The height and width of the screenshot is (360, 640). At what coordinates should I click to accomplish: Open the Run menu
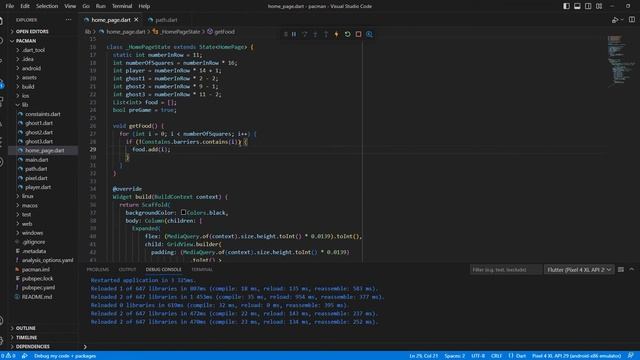[x=100, y=6]
